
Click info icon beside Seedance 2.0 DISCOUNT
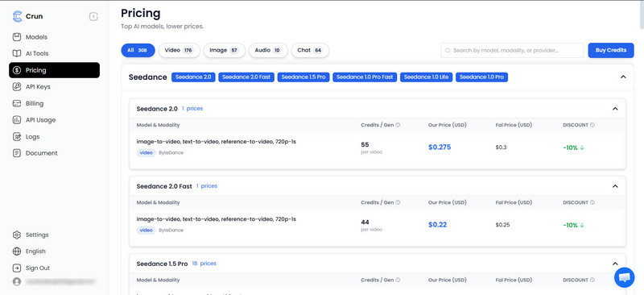592,125
